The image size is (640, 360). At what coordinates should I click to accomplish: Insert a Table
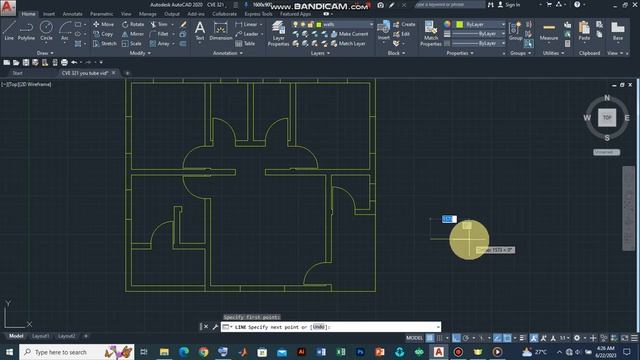coord(245,44)
